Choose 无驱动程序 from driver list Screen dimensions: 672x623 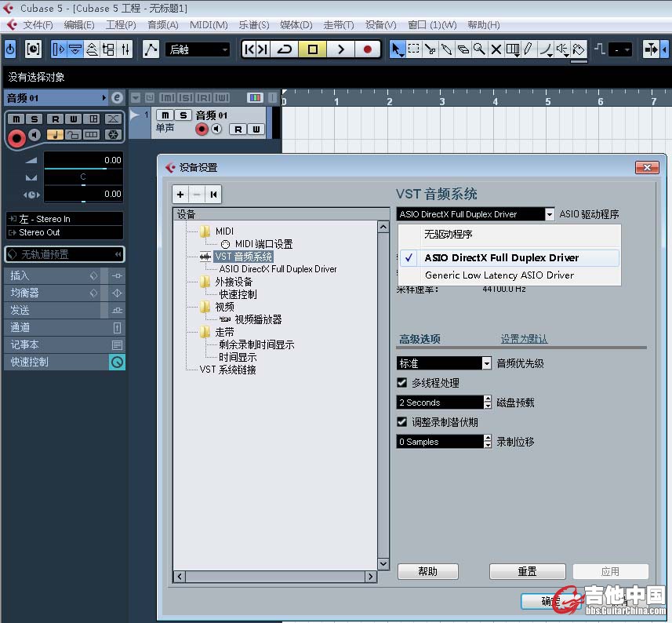pos(509,235)
